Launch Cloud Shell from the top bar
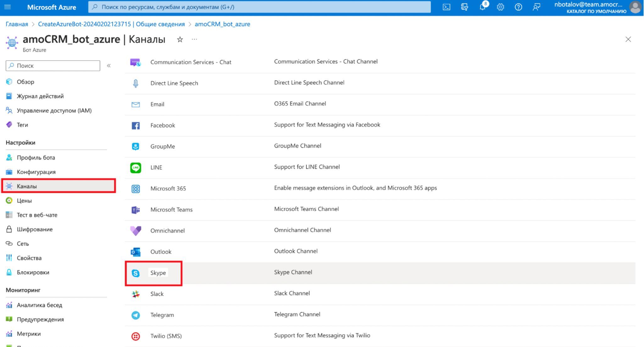Screen dimensions: 644x347 click(446, 7)
